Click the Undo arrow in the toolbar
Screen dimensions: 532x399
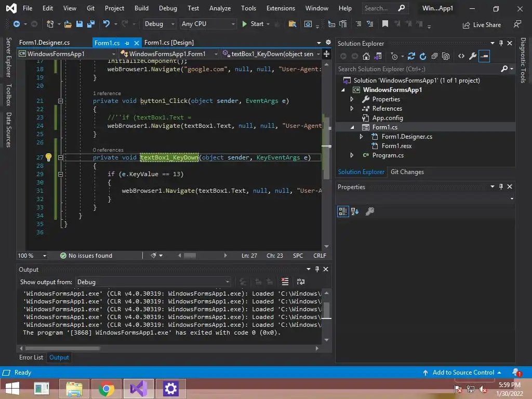click(107, 24)
